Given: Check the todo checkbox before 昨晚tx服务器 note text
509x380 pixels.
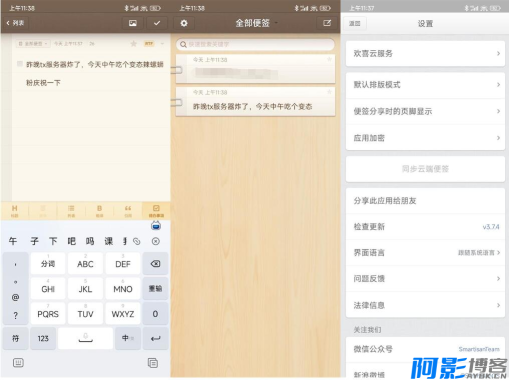Looking at the screenshot, I should pyautogui.click(x=20, y=64).
